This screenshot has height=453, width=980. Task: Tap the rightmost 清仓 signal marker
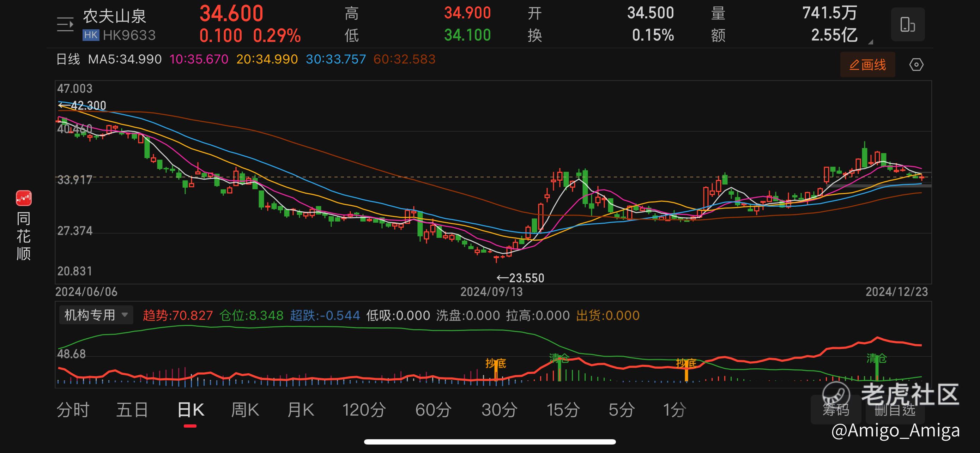[877, 358]
